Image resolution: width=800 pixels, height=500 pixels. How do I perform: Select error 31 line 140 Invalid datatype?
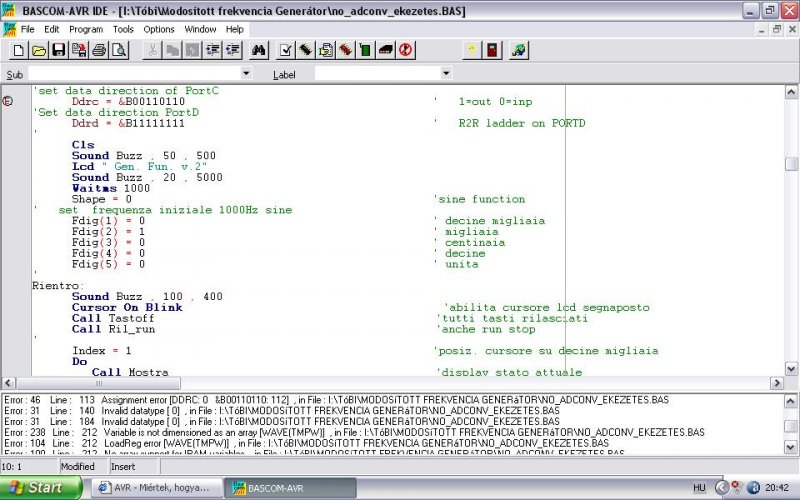(282, 411)
